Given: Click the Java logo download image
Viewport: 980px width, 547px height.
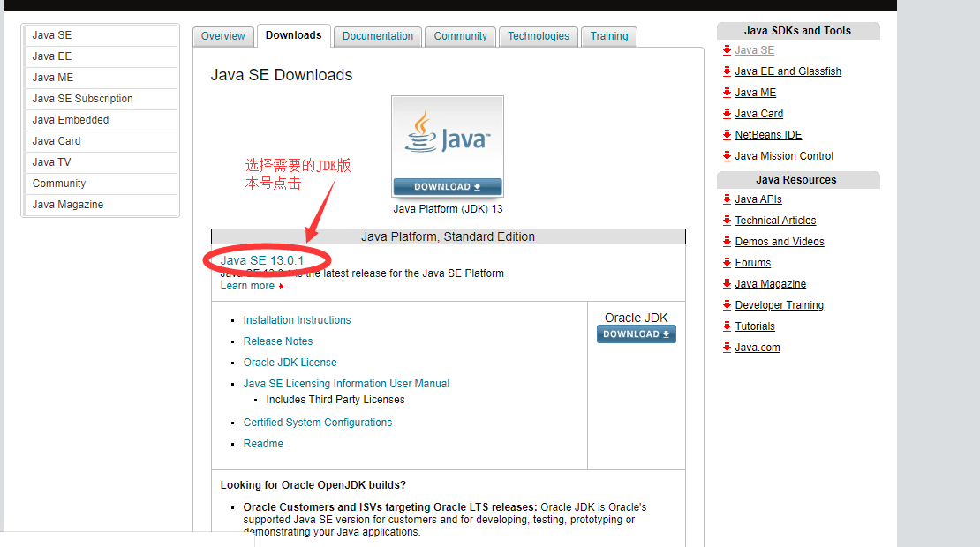Looking at the screenshot, I should tap(448, 146).
